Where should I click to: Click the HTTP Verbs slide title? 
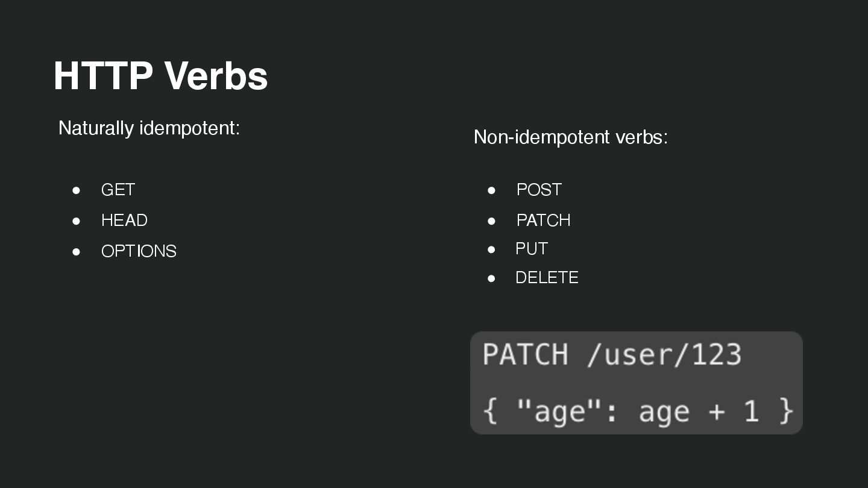[160, 76]
